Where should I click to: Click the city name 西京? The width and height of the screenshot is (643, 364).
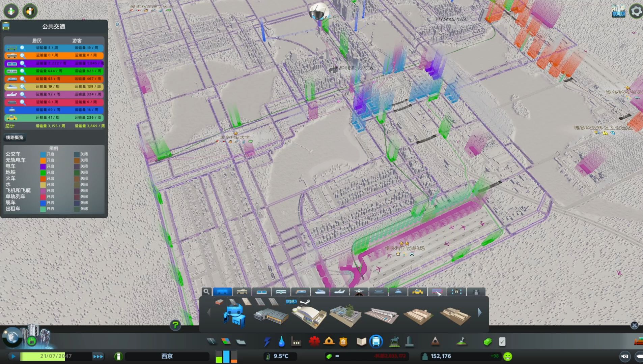(x=167, y=356)
